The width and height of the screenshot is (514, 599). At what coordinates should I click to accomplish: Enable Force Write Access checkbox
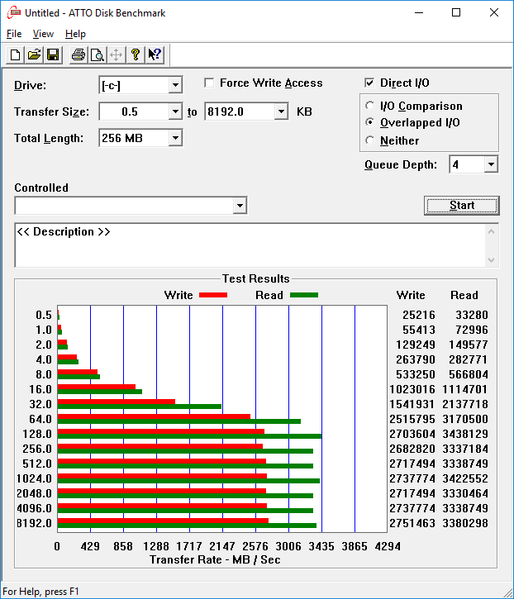click(209, 83)
